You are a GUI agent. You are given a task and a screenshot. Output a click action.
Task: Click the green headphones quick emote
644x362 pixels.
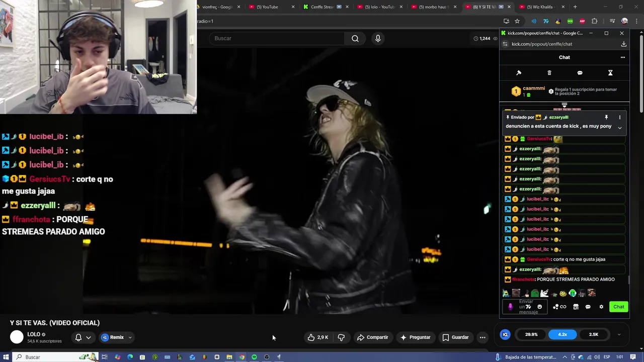tap(573, 293)
